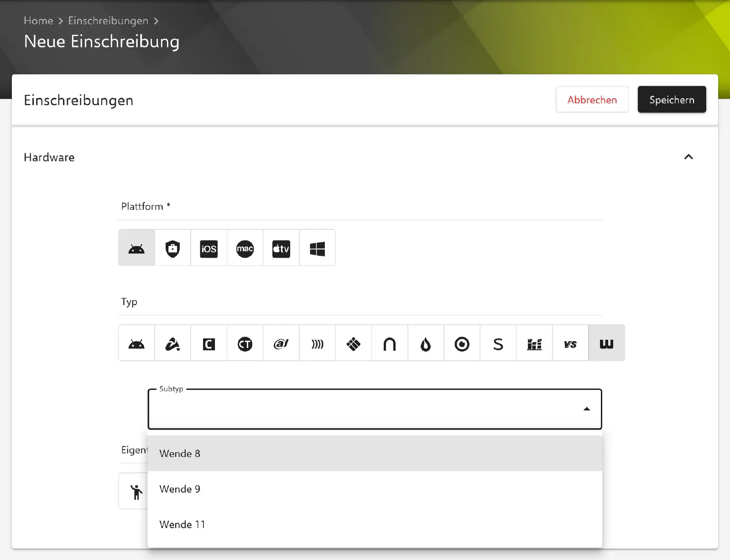The image size is (730, 560).
Task: Choose the iOS platform icon
Action: click(209, 248)
